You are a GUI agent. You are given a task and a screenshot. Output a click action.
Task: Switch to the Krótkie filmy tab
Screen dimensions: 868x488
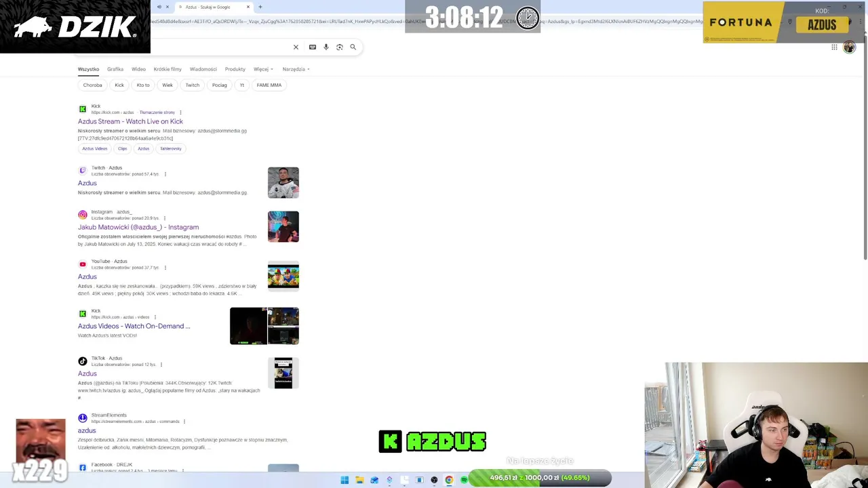(x=167, y=69)
